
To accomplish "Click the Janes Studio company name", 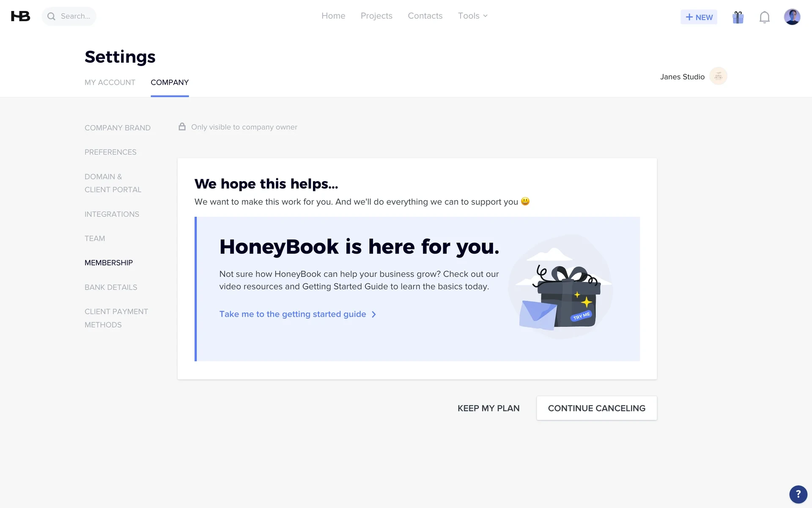I will click(x=682, y=77).
